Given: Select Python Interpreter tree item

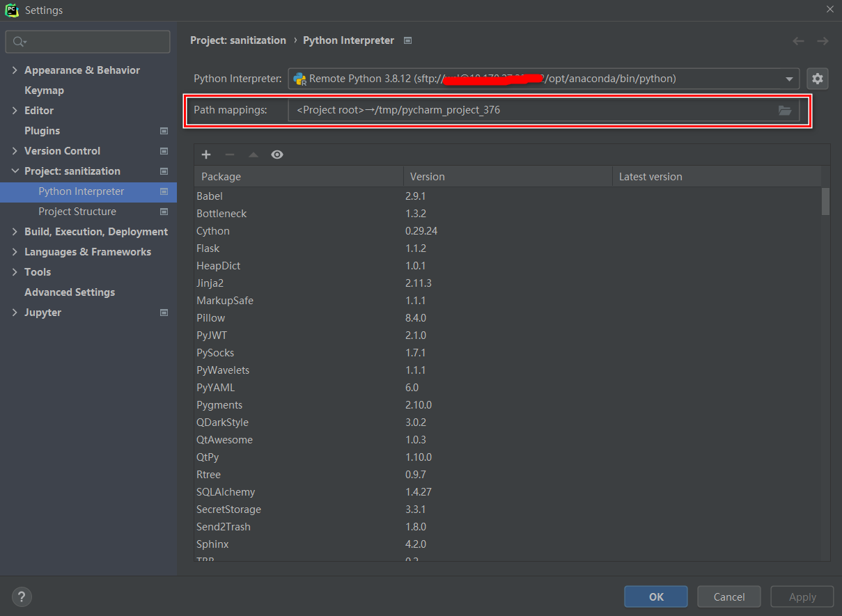Looking at the screenshot, I should coord(88,191).
